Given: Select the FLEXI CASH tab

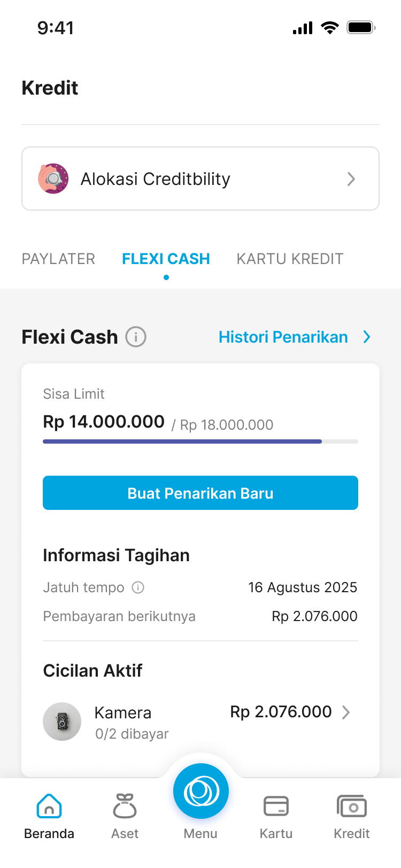Looking at the screenshot, I should tap(166, 259).
